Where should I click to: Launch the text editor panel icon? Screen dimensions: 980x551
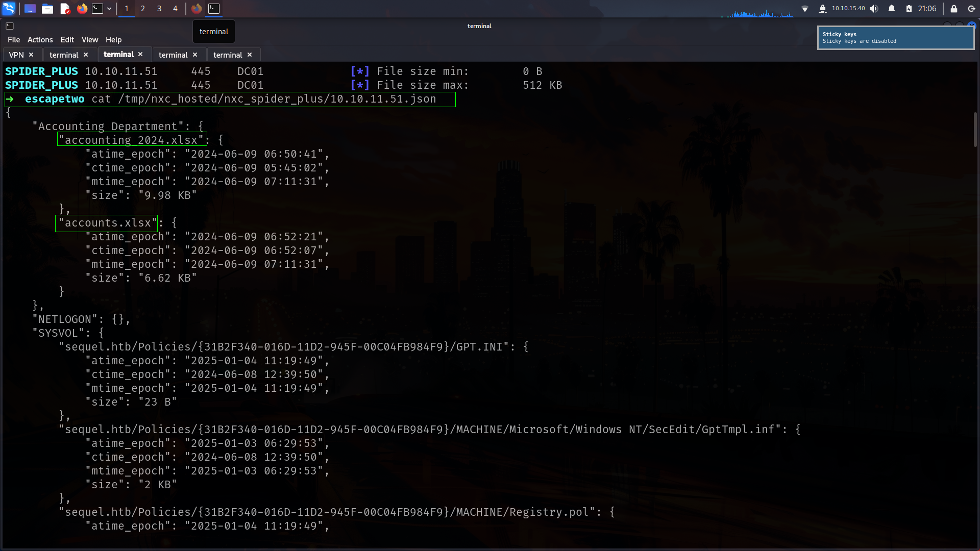pos(65,9)
